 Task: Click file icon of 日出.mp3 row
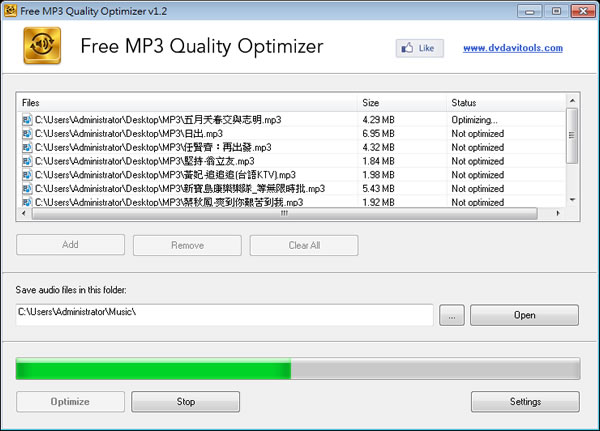click(27, 133)
